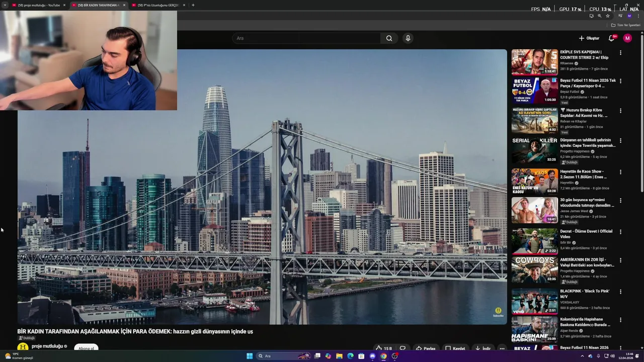Dislike the video with thumbs down
The height and width of the screenshot is (362, 644).
click(403, 348)
